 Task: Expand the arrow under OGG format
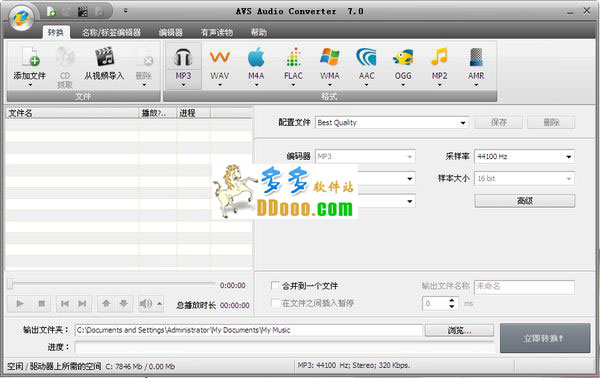(x=403, y=85)
